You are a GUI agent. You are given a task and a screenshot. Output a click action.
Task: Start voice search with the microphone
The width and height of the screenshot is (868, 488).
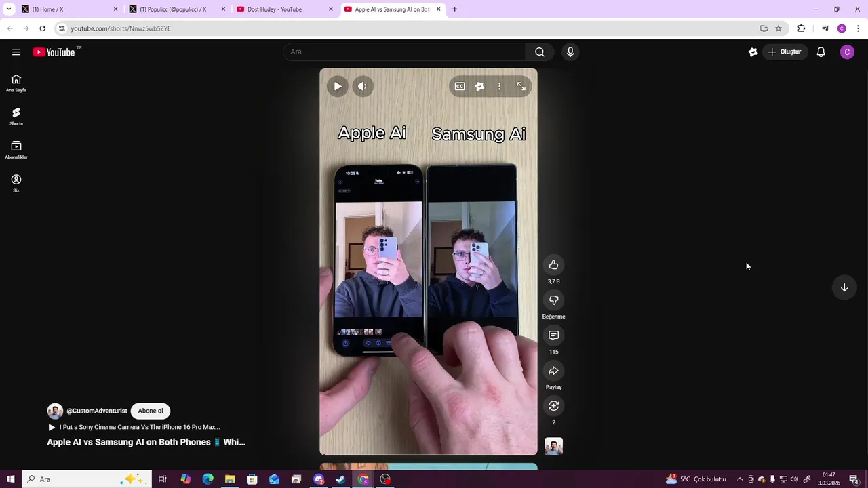point(570,52)
